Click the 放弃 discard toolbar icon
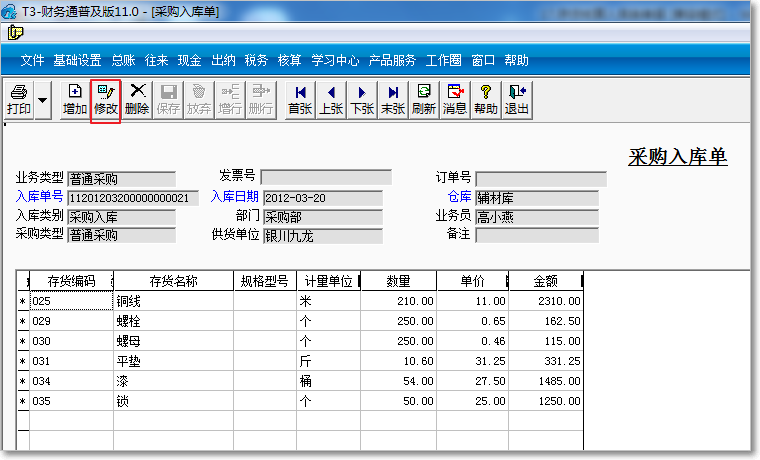Viewport: 760px width, 460px height. pyautogui.click(x=199, y=99)
